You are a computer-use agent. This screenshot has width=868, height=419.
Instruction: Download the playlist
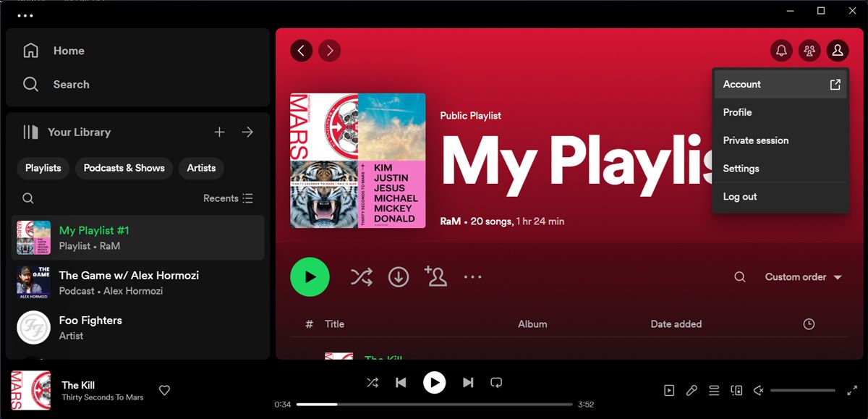(x=399, y=276)
